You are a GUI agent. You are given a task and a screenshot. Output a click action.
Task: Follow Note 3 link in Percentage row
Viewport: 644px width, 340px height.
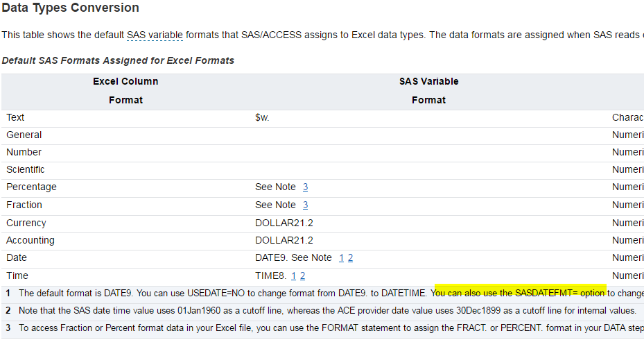[305, 187]
